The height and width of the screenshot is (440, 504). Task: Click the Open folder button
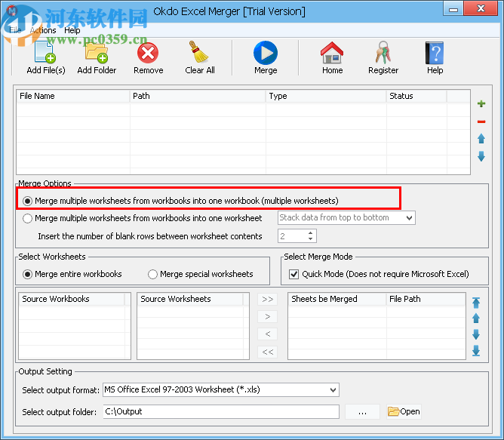[x=404, y=411]
